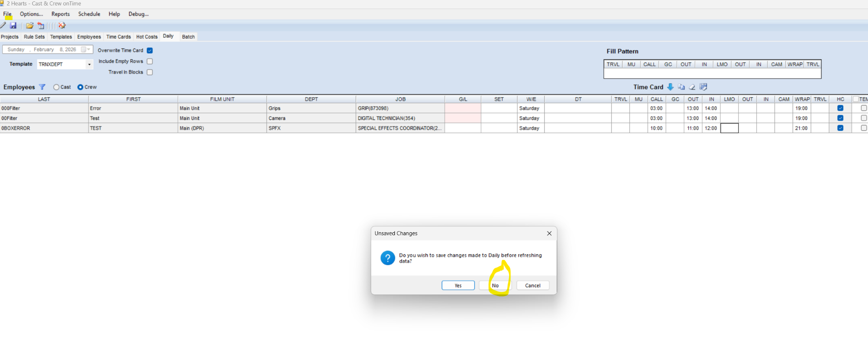868x342 pixels.
Task: Uncheck Overwrite Time Card checkbox
Action: pyautogui.click(x=150, y=51)
